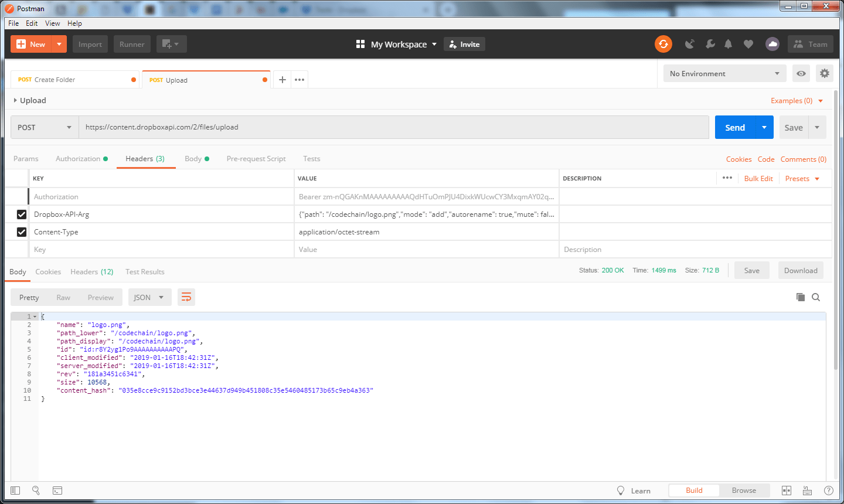
Task: Open settings via the wrench icon
Action: click(710, 44)
